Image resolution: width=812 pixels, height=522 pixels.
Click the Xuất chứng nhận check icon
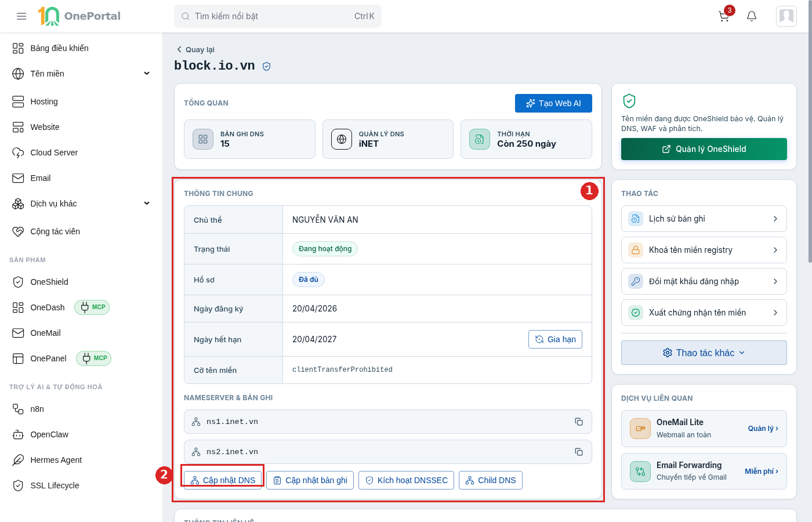[636, 313]
